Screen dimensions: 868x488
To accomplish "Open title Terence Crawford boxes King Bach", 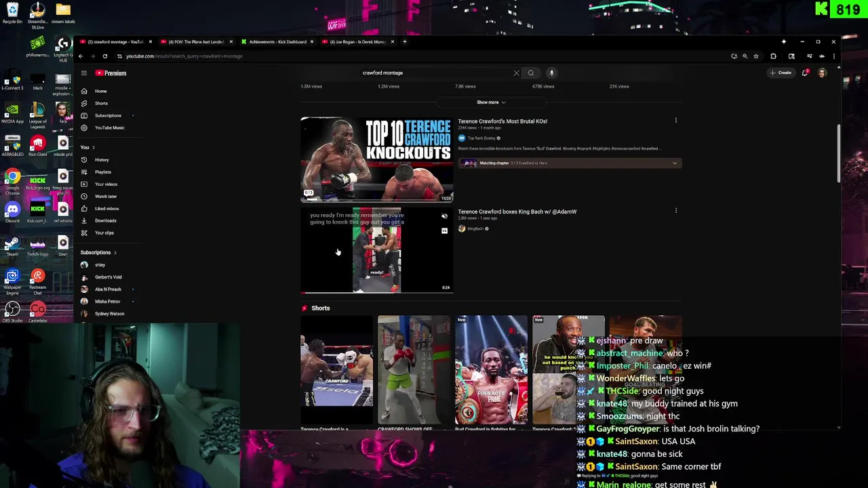I will [x=517, y=211].
